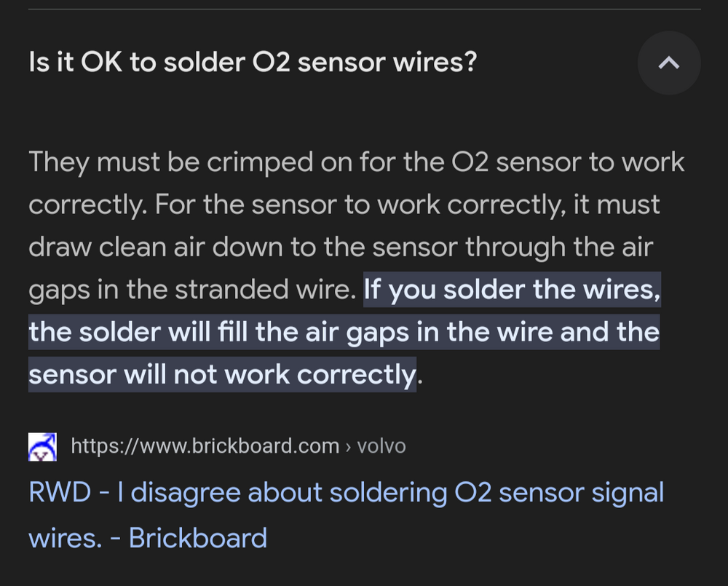
Task: Select the question 'Is it OK to solder O2 sensor wires?'
Action: click(x=251, y=62)
